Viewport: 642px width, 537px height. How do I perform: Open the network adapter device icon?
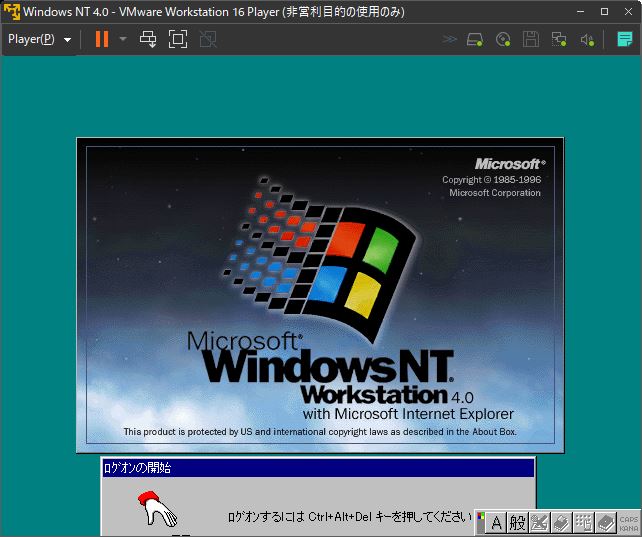(x=559, y=39)
